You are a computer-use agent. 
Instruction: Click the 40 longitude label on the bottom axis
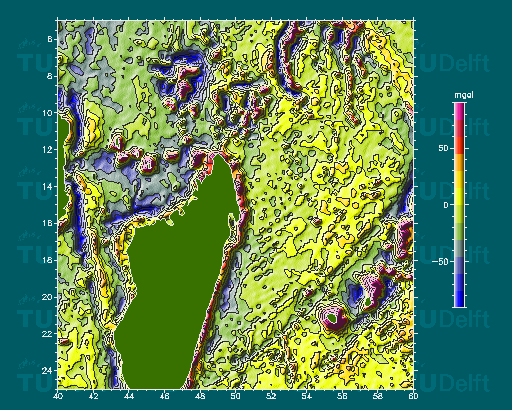[58, 396]
